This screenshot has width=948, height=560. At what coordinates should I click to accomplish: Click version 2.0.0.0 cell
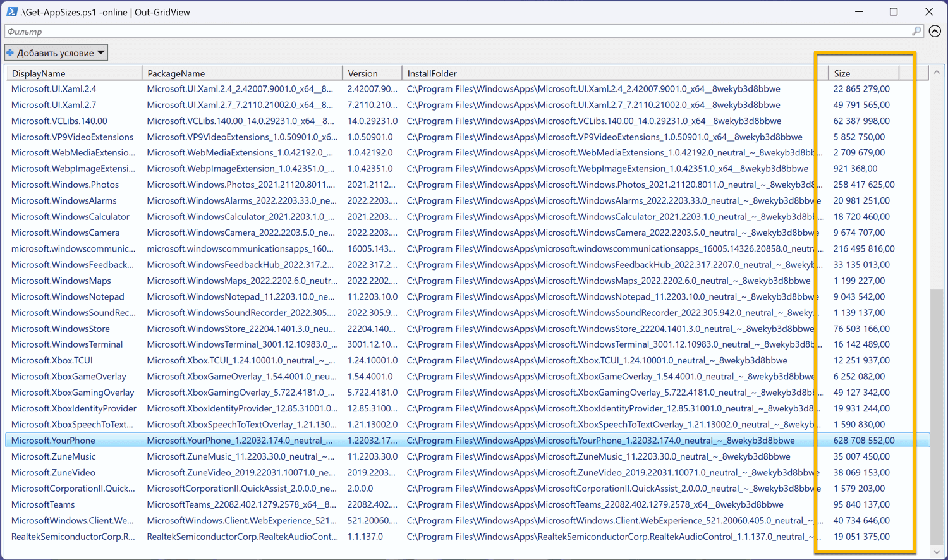[360, 489]
